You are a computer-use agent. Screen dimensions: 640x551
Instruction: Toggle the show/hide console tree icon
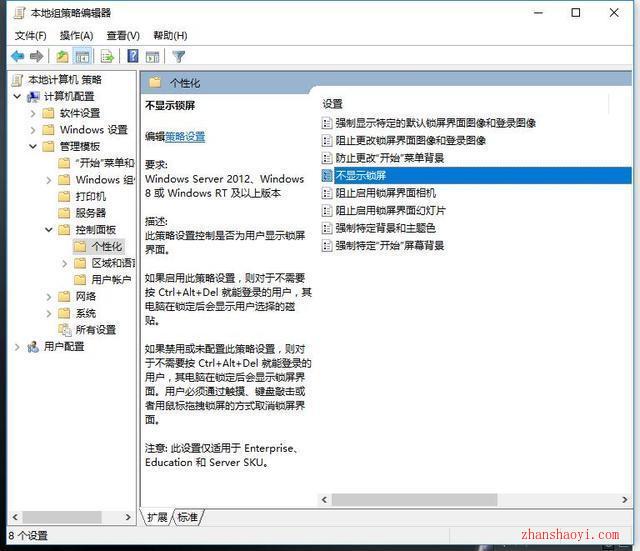pos(82,56)
